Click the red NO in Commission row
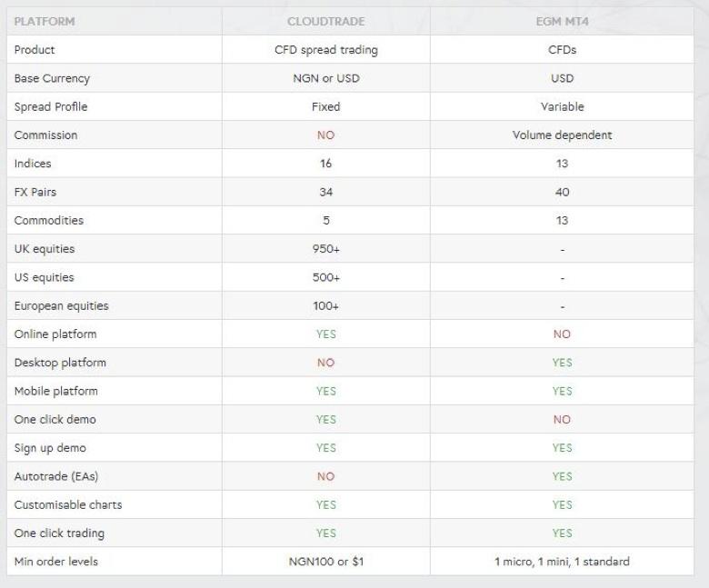709x588 pixels. 325,135
